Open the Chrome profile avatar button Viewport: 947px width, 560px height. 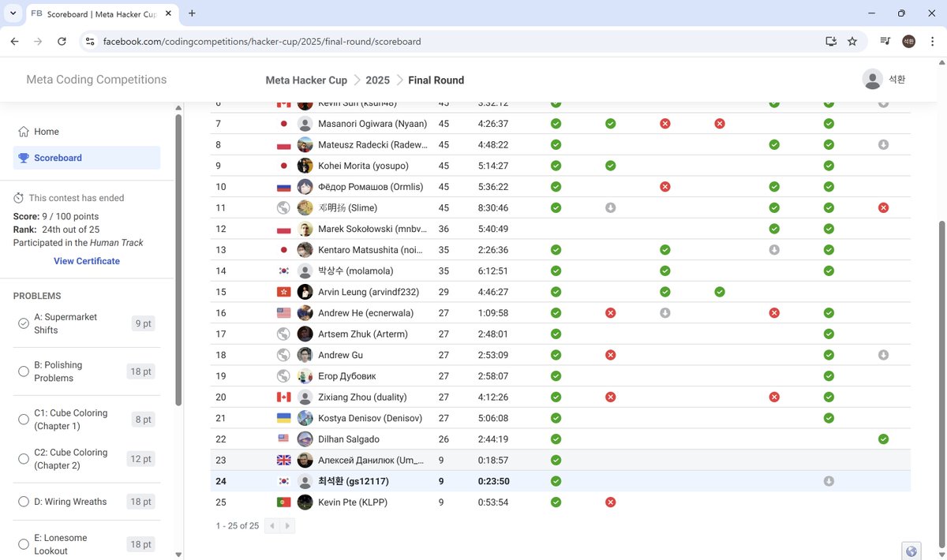[x=908, y=41]
